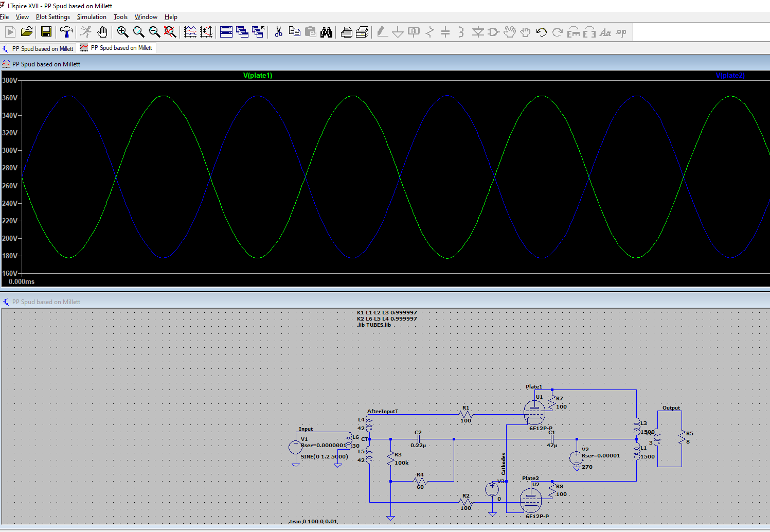Open the Help menu

(x=171, y=17)
